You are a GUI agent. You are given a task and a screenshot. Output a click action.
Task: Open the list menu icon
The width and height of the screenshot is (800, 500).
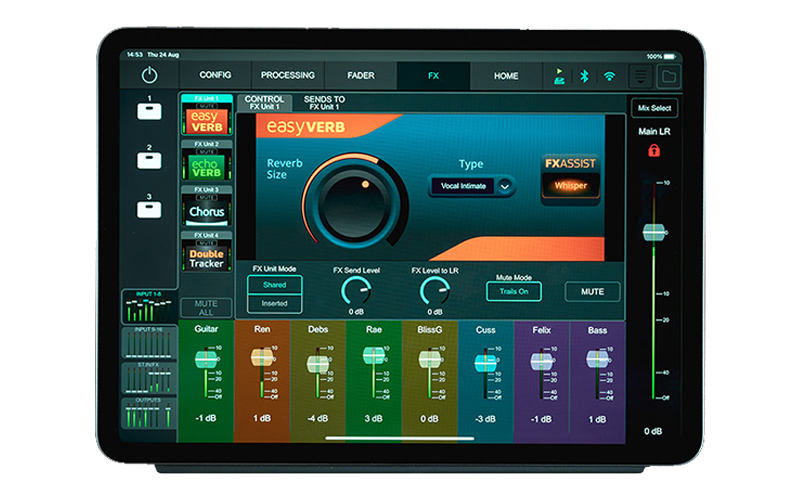(640, 77)
